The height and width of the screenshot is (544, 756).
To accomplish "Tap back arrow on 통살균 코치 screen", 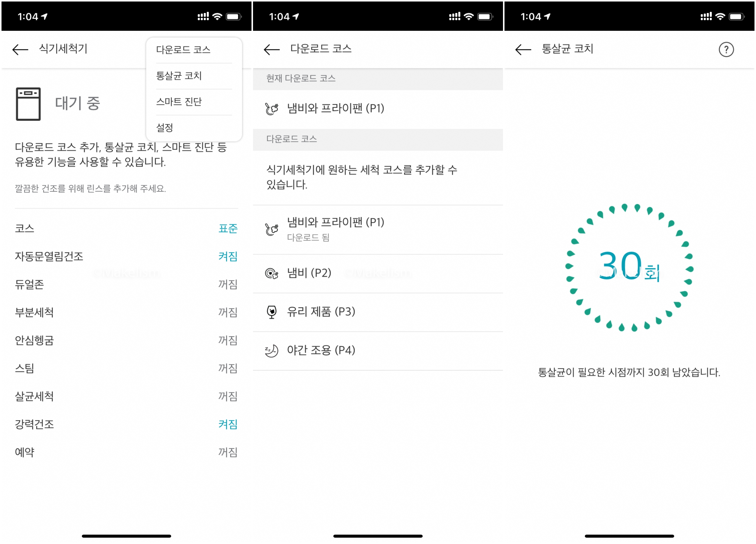I will click(x=523, y=50).
